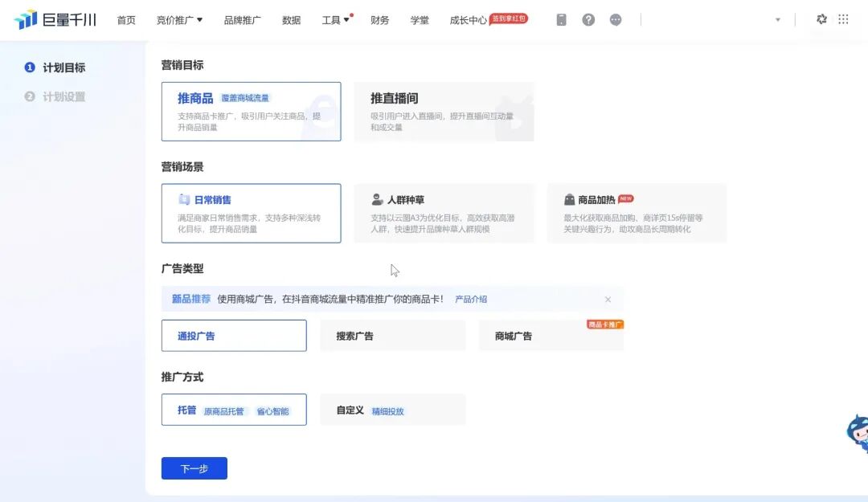Click the 商品卡推广 orange badge
The image size is (868, 502).
(x=605, y=324)
